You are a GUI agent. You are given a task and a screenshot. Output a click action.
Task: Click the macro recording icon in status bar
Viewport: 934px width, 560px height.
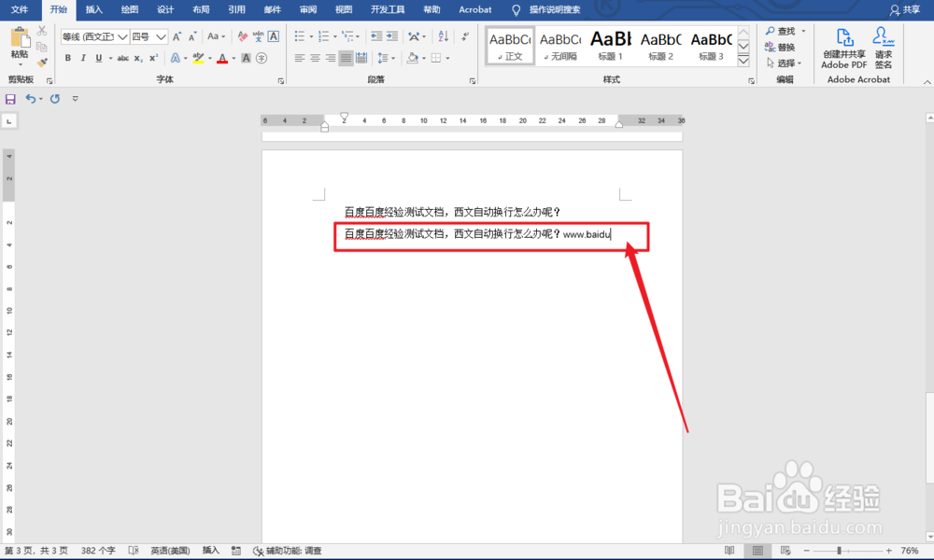pos(236,551)
